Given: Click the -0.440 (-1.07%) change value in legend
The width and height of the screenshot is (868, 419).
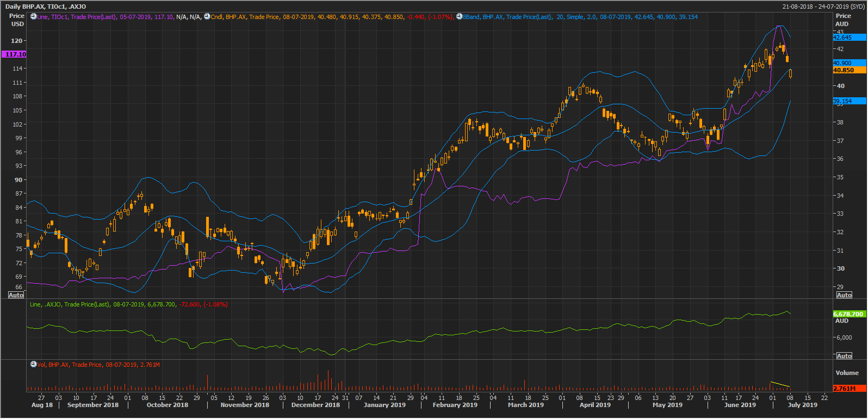Looking at the screenshot, I should (x=430, y=17).
